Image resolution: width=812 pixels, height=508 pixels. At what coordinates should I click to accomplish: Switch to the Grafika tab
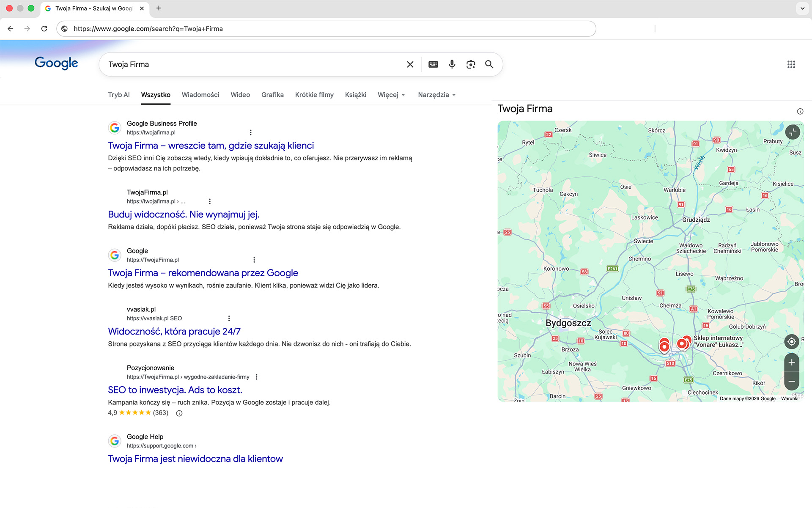coord(272,95)
